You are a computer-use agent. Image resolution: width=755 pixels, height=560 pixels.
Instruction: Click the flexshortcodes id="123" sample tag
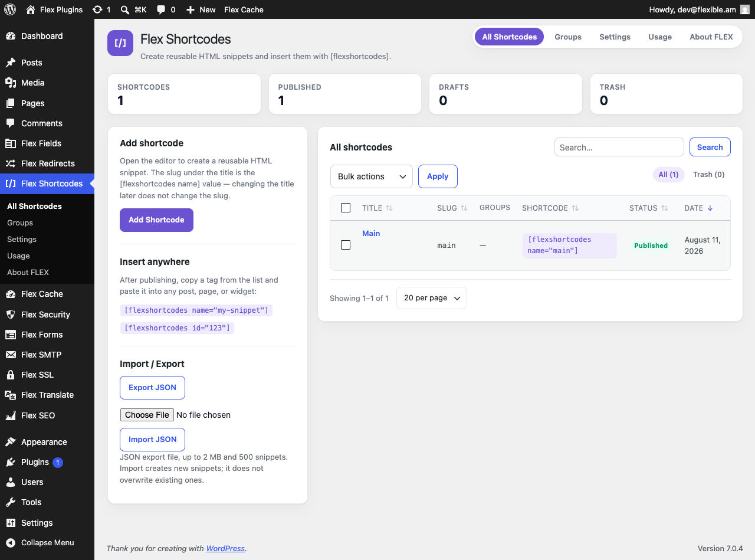pos(177,328)
